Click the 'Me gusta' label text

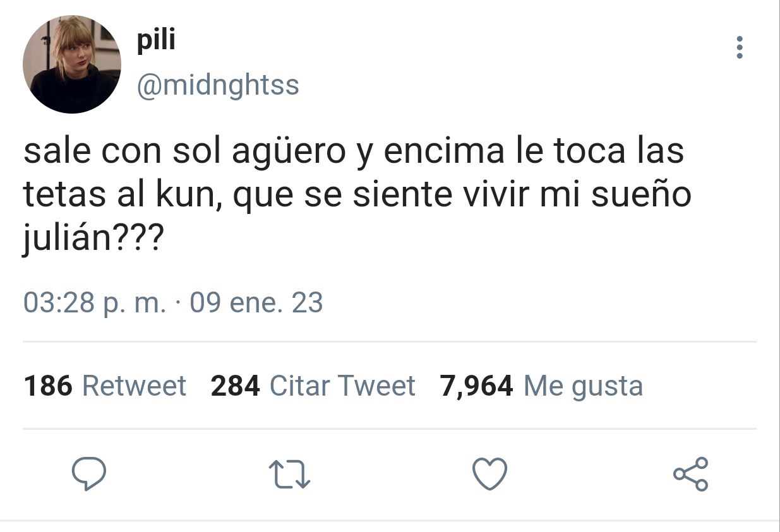tap(584, 386)
